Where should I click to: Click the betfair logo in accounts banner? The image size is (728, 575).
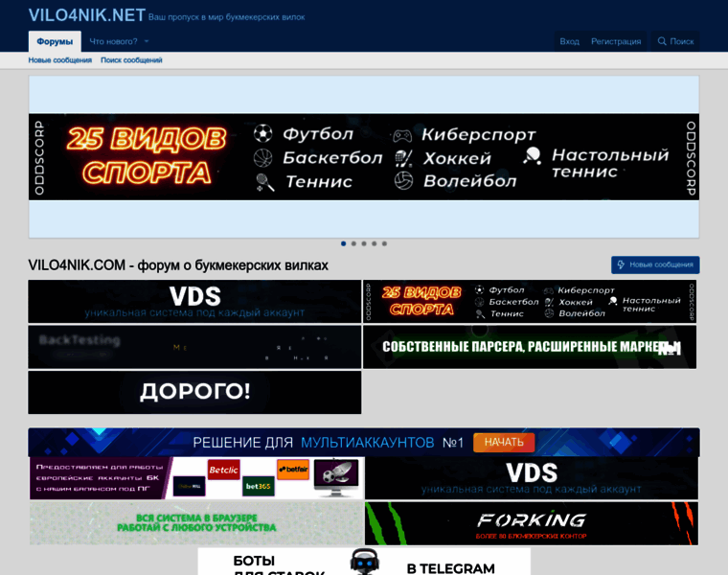point(293,469)
